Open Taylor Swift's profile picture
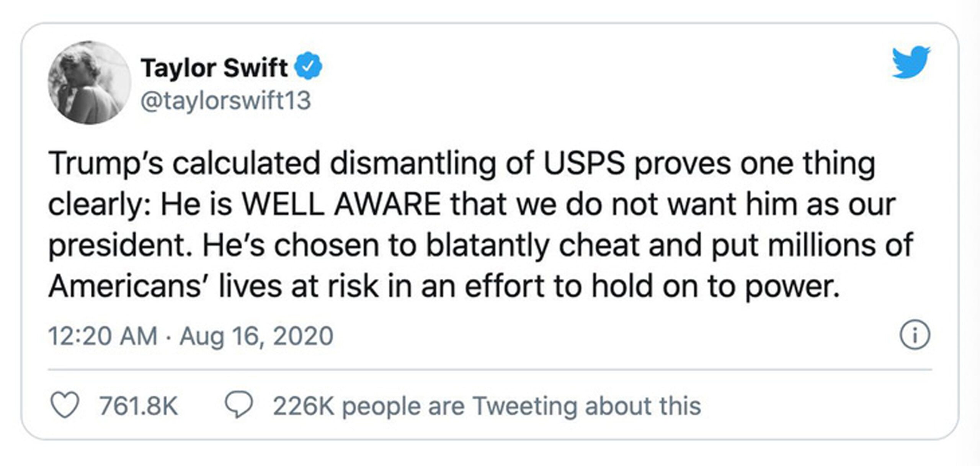Image resolution: width=980 pixels, height=466 pixels. 89,83
